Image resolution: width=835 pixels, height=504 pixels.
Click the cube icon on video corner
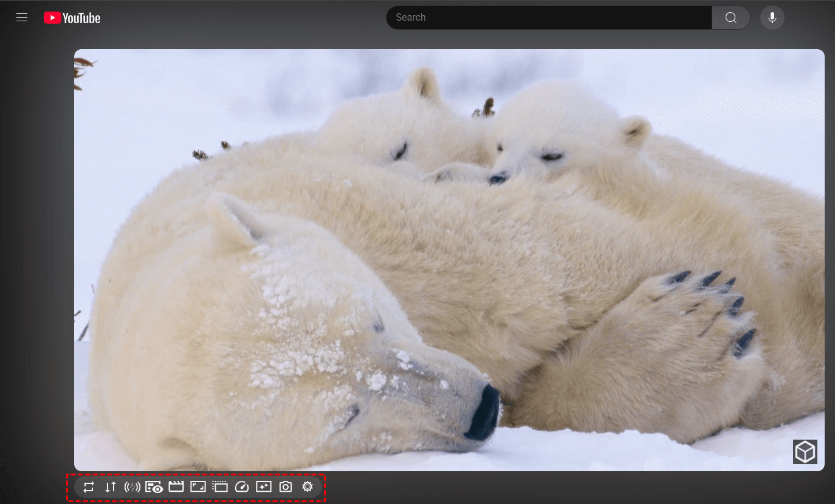coord(805,452)
